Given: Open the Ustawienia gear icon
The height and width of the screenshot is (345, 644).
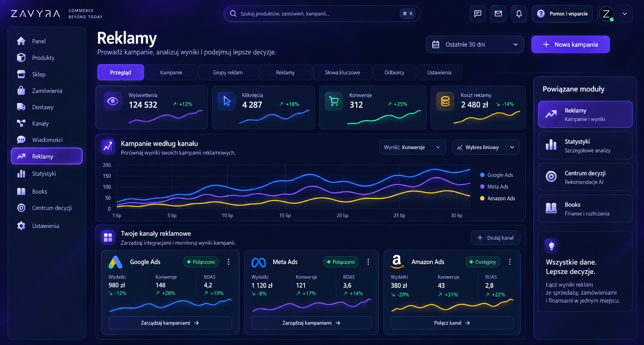Looking at the screenshot, I should (x=21, y=226).
